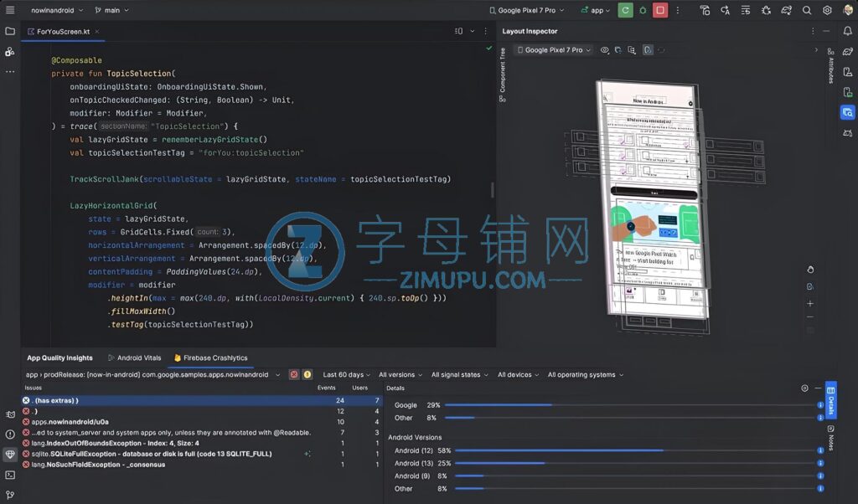Open Running Devices icon in right sidebar

[848, 92]
